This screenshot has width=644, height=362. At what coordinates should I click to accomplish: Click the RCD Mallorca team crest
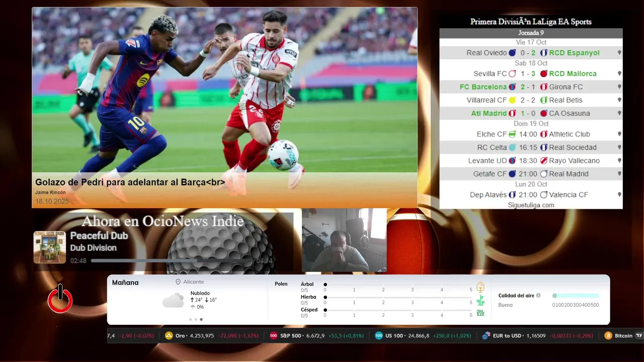(543, 73)
